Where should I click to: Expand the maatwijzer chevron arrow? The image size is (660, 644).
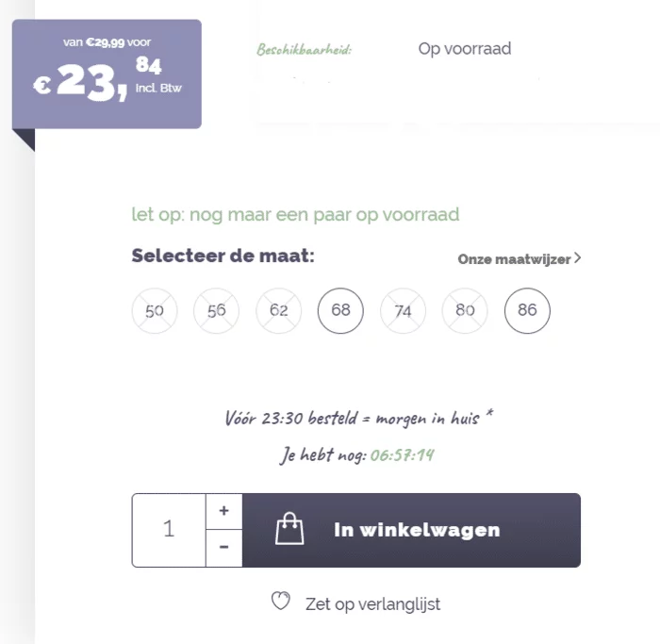[577, 258]
